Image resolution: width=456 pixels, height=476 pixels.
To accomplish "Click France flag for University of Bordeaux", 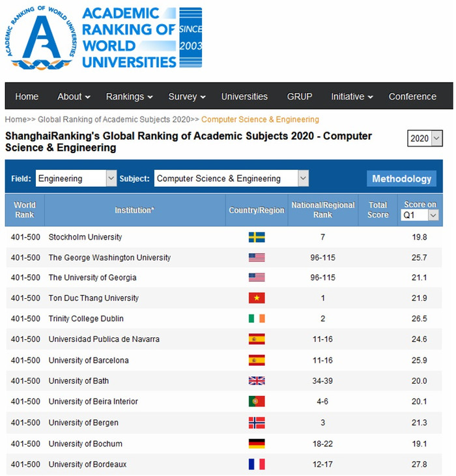I will point(257,464).
